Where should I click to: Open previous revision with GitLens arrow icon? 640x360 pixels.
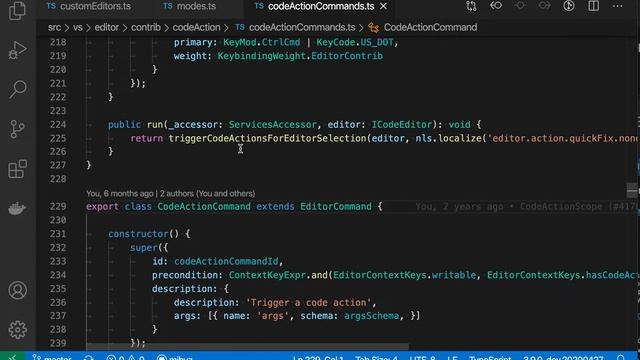coord(496,6)
